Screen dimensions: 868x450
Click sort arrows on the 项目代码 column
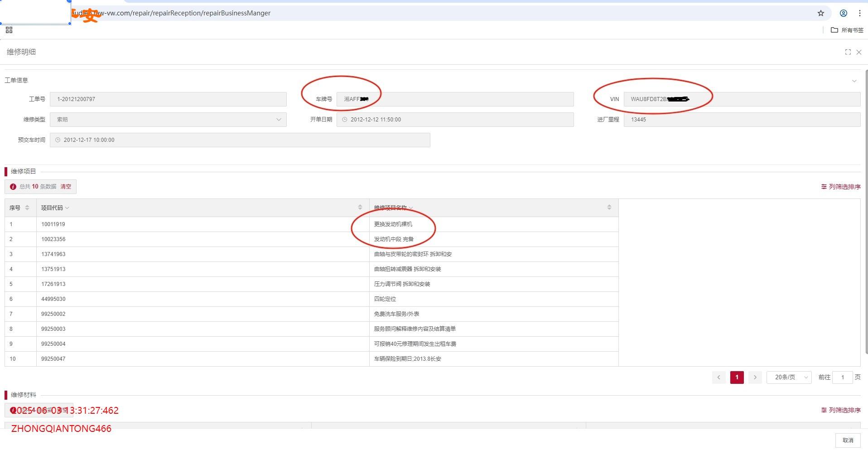pos(360,208)
